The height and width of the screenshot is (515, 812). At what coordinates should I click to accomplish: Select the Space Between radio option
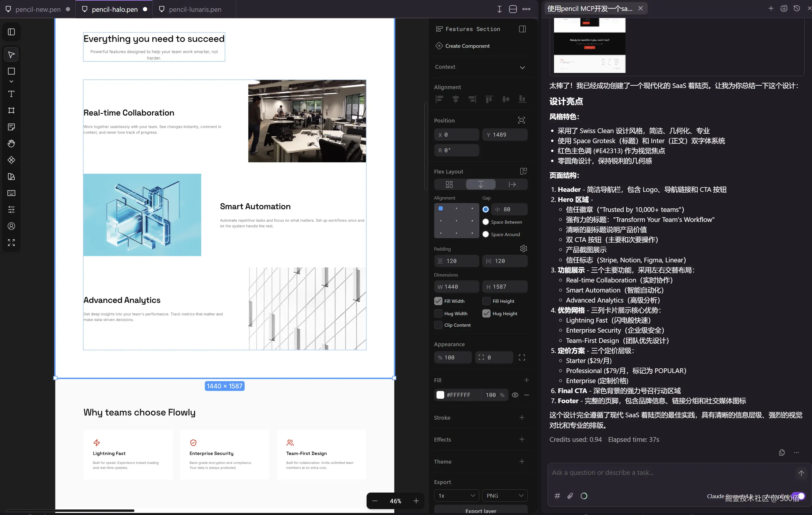[x=486, y=222]
